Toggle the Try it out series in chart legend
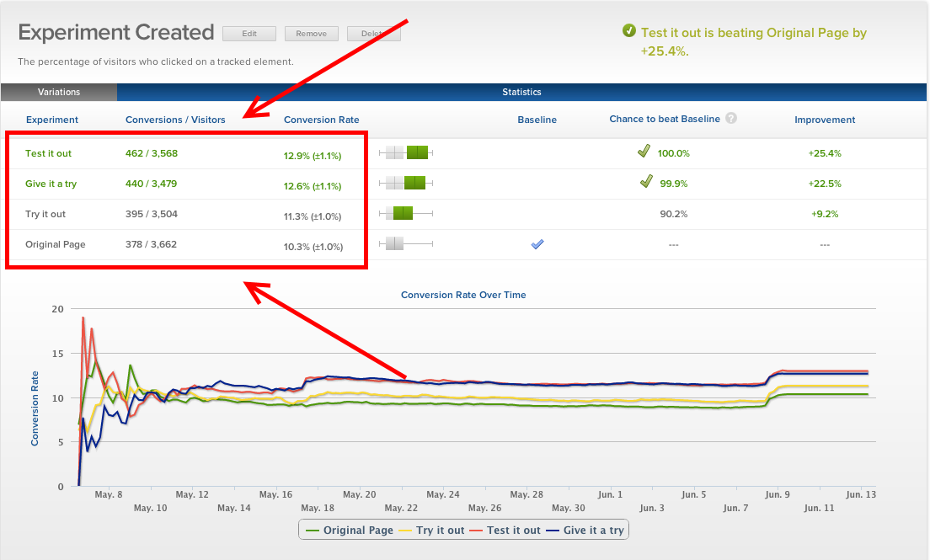Image resolution: width=930 pixels, height=560 pixels. coord(432,531)
